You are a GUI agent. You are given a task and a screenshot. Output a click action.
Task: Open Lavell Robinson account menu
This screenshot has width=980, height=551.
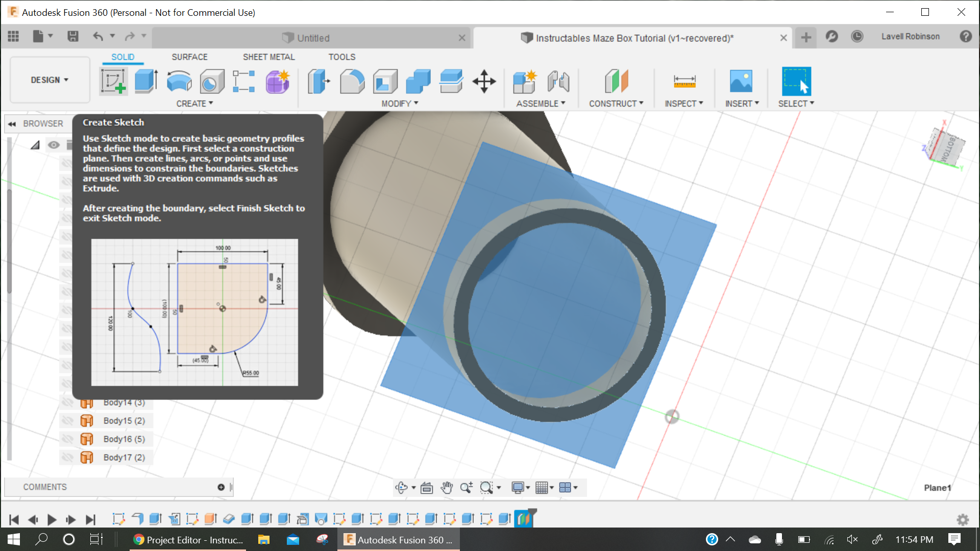point(910,36)
